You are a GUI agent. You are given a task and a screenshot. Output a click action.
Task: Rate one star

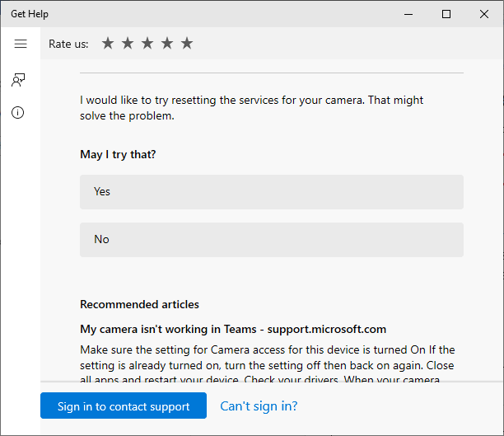pos(108,44)
